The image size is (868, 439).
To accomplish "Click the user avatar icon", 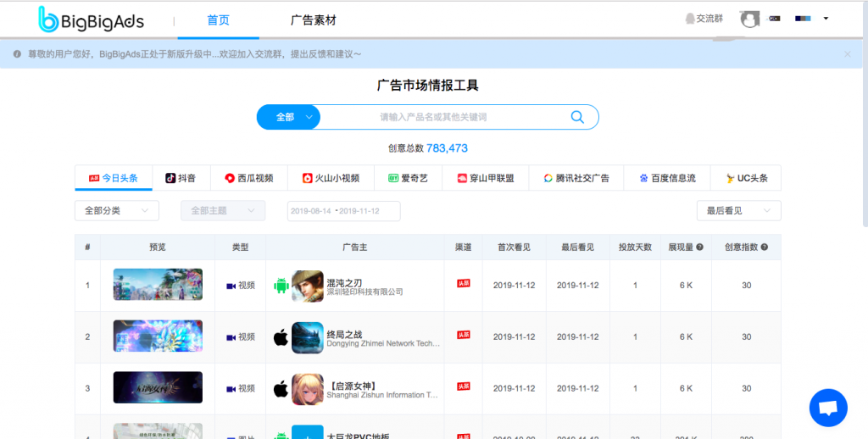I will (x=749, y=19).
